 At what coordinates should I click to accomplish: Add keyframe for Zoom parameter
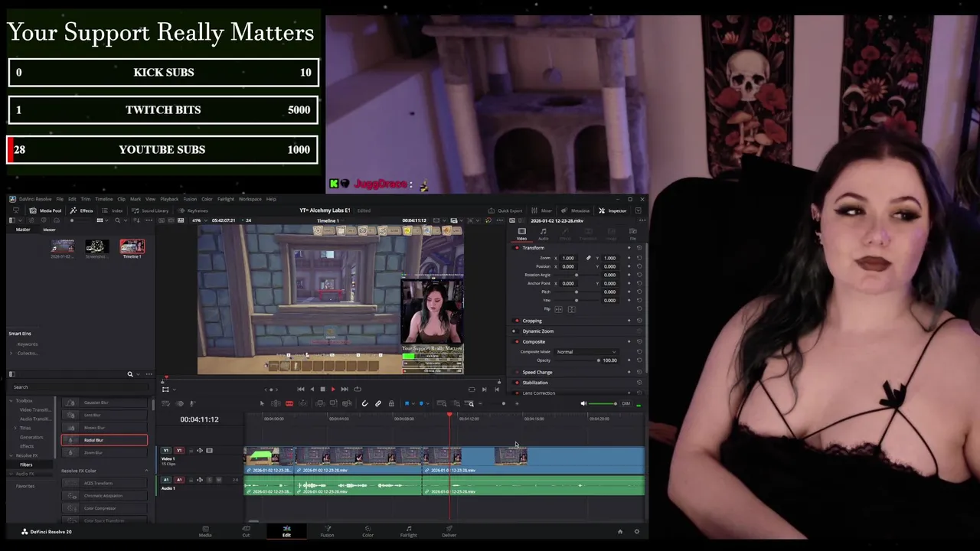tap(629, 258)
